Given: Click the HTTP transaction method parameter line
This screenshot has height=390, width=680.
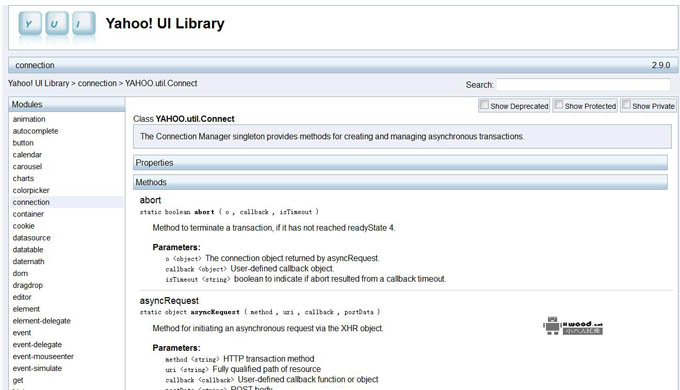Looking at the screenshot, I should click(x=240, y=359).
